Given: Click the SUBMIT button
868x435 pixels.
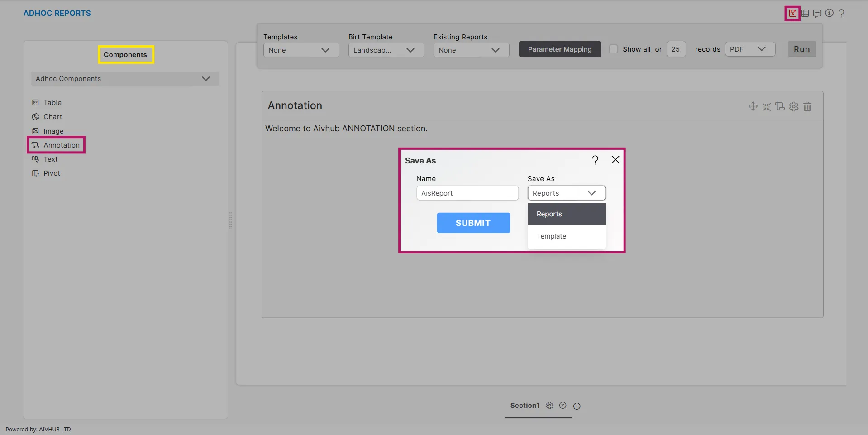Looking at the screenshot, I should point(473,223).
